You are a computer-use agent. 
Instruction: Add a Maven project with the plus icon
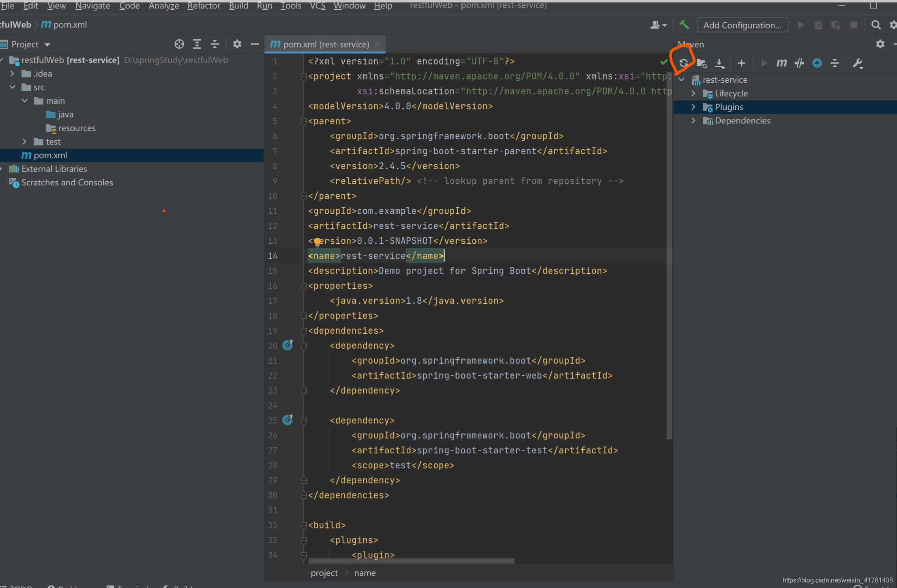741,63
